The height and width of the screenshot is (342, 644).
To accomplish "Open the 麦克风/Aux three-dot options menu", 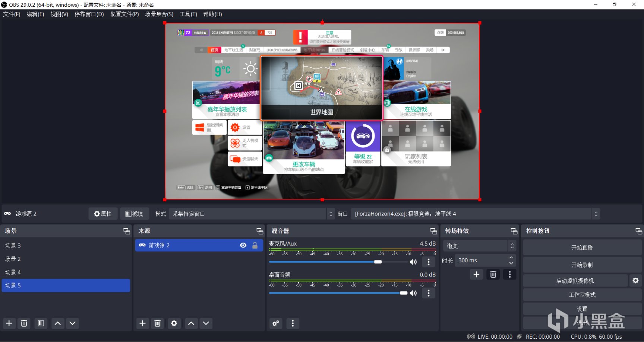I will tap(429, 262).
